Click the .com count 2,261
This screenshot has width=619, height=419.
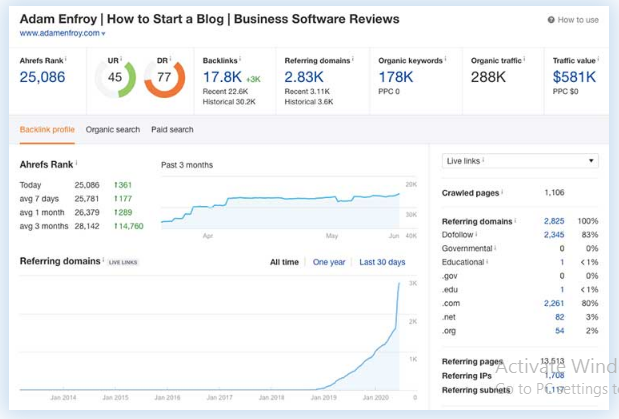[554, 303]
